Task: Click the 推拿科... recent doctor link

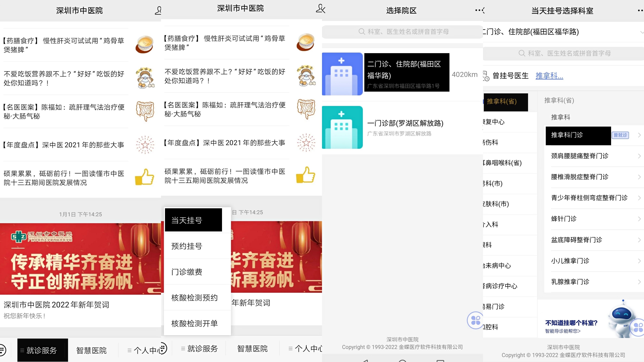Action: point(549,76)
